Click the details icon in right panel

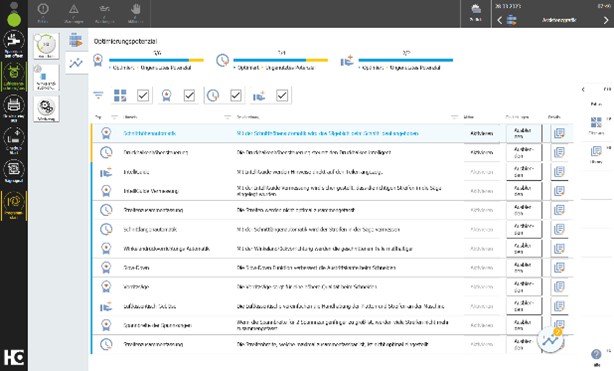(x=596, y=151)
